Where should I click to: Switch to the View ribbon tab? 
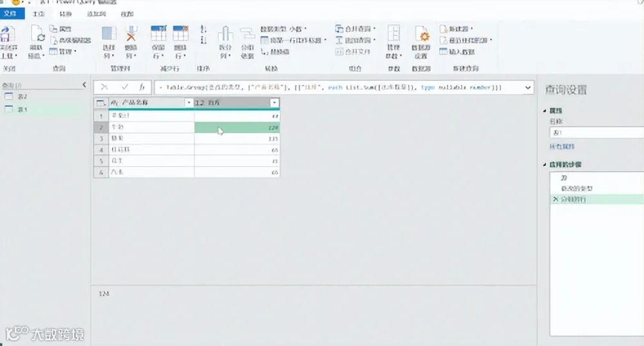point(128,14)
